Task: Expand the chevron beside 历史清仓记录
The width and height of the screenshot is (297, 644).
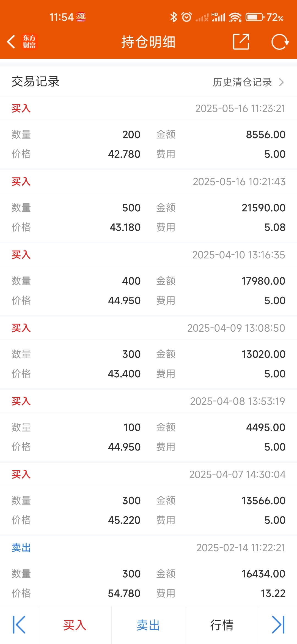Action: coord(281,82)
